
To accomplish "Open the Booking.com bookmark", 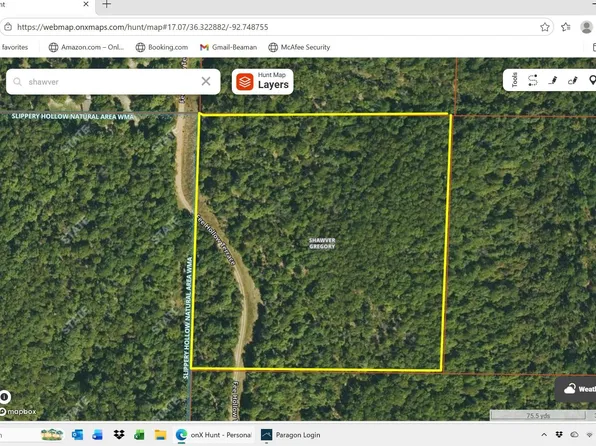I will [162, 47].
